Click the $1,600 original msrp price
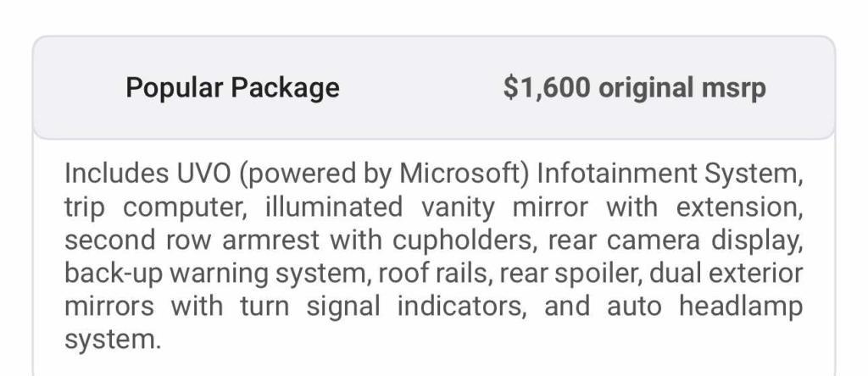This screenshot has width=868, height=376. point(634,88)
